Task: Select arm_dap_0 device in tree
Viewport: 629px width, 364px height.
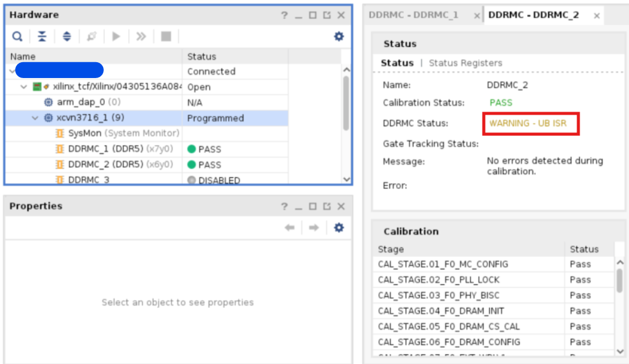Action: pyautogui.click(x=82, y=102)
